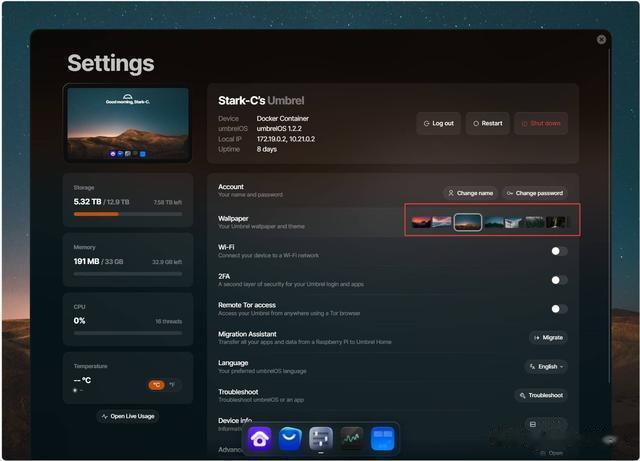Click the '0%' CPU value
Viewport: 640px width, 461px height.
(80, 321)
